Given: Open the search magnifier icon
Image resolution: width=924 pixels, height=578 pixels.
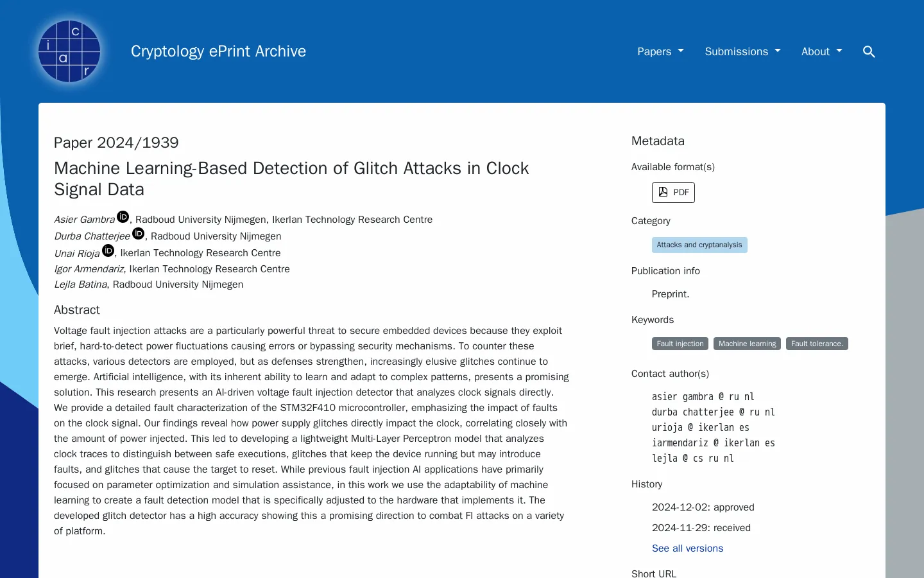Looking at the screenshot, I should coord(869,51).
